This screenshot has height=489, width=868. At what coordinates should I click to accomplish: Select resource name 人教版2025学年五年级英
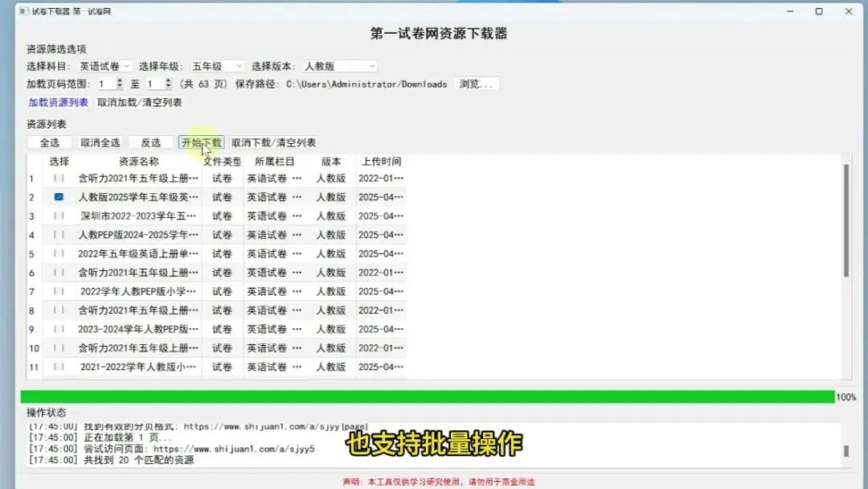[x=138, y=197]
